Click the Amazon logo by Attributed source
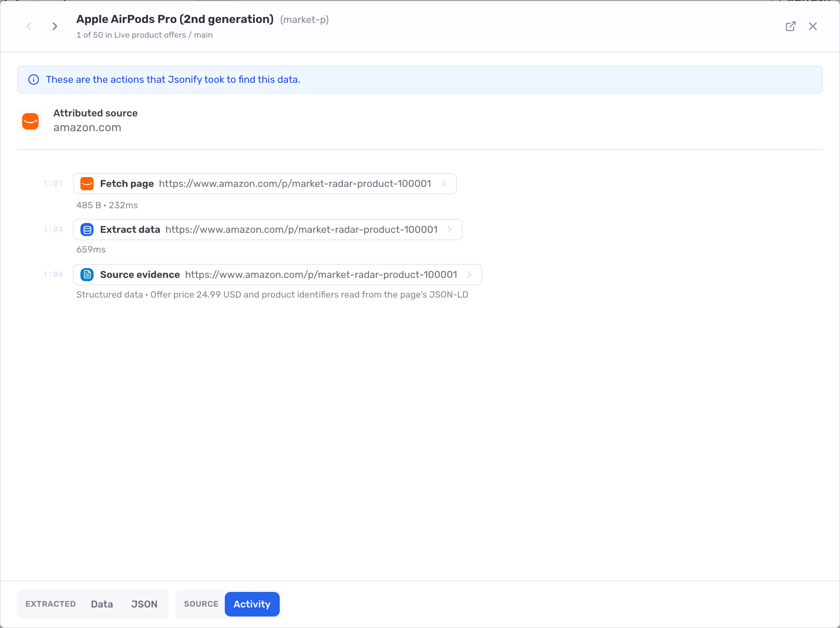 (30, 121)
